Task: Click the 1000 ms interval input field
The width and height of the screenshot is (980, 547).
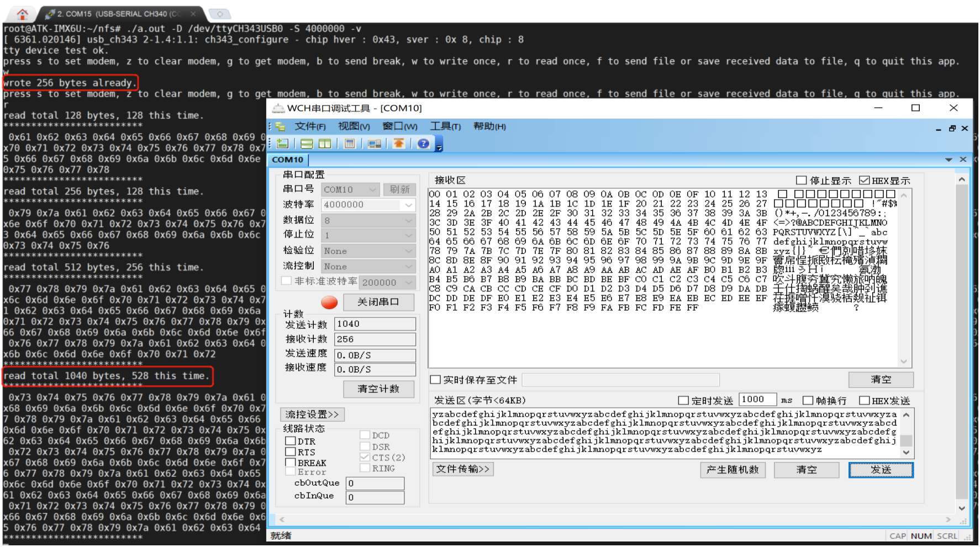Action: pos(757,399)
